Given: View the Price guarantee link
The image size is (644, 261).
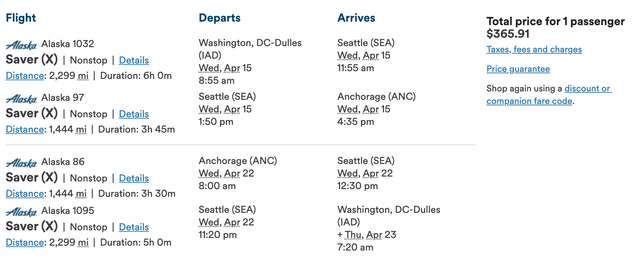Looking at the screenshot, I should 518,69.
